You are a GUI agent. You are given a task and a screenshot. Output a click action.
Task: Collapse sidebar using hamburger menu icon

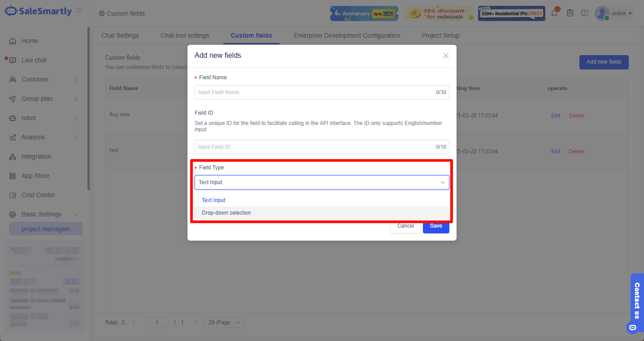78,11
